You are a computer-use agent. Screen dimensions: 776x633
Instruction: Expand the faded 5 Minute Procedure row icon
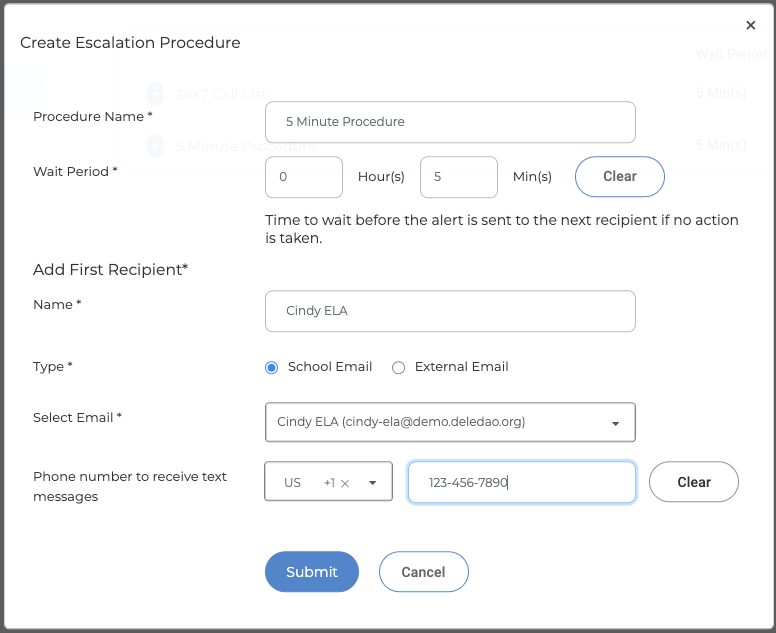pos(155,146)
